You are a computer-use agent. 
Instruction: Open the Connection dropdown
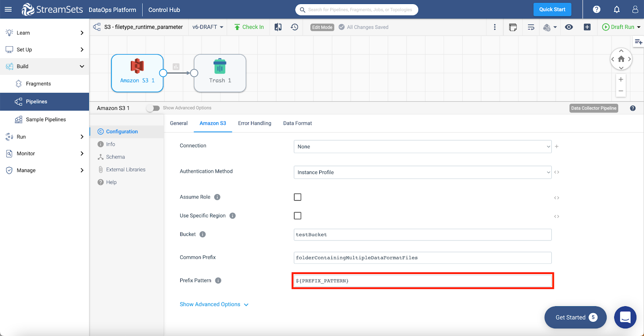pos(423,146)
